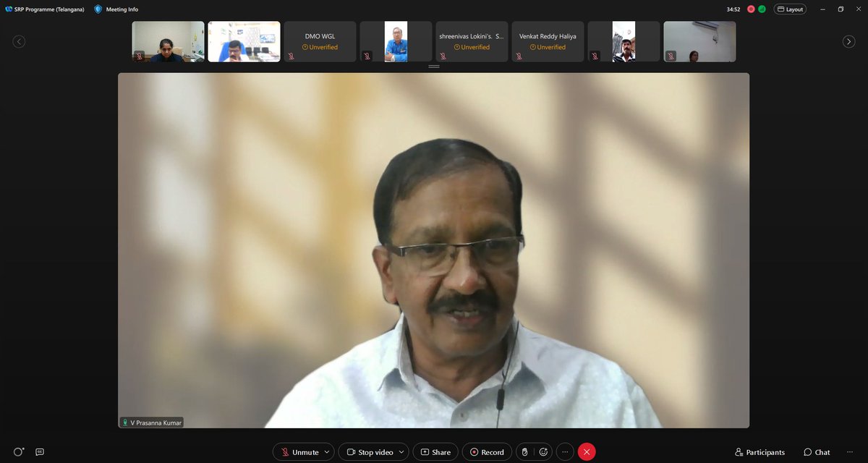
Task: Expand the video options arrow beside Stop video
Action: 402,452
